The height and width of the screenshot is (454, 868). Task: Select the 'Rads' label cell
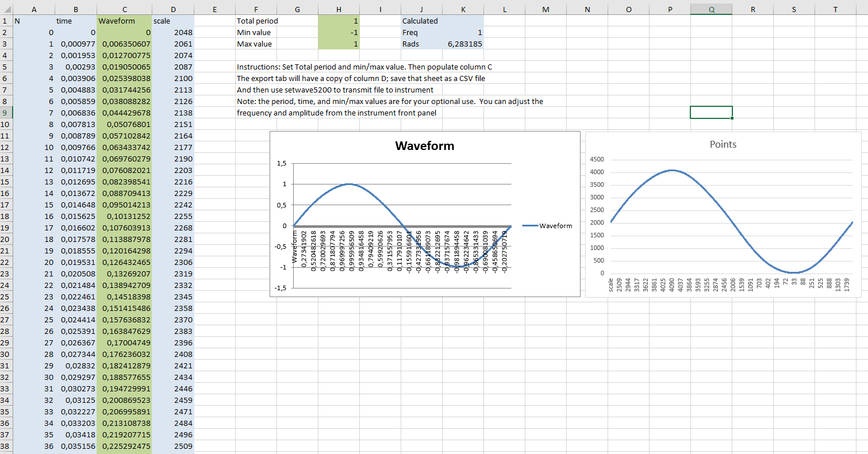[x=421, y=44]
